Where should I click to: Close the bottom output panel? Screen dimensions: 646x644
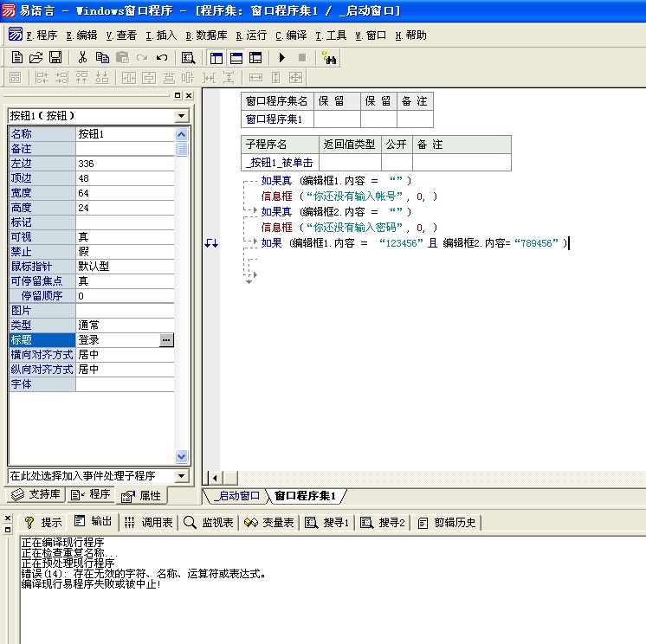[x=8, y=518]
